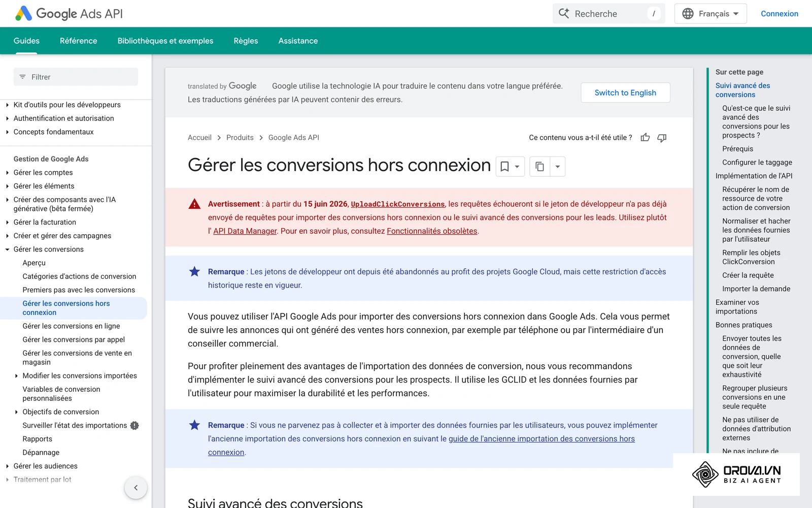Expand Authentification et autorisation section
This screenshot has width=812, height=508.
7,118
